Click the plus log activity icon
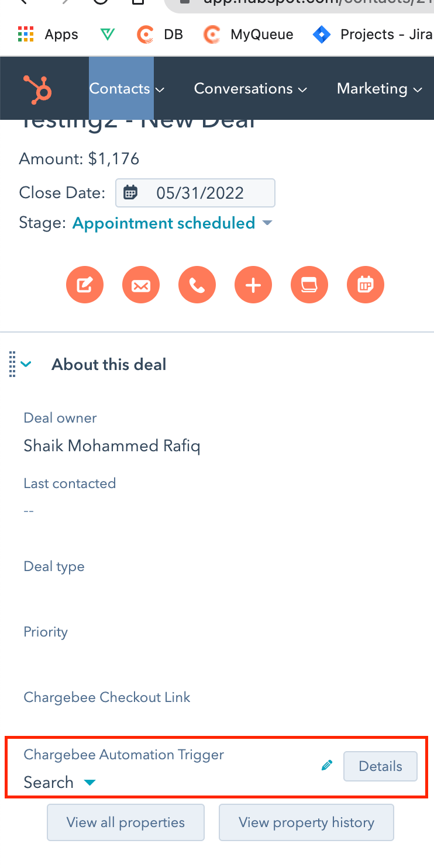Screen dimensions: 434x868 253,285
